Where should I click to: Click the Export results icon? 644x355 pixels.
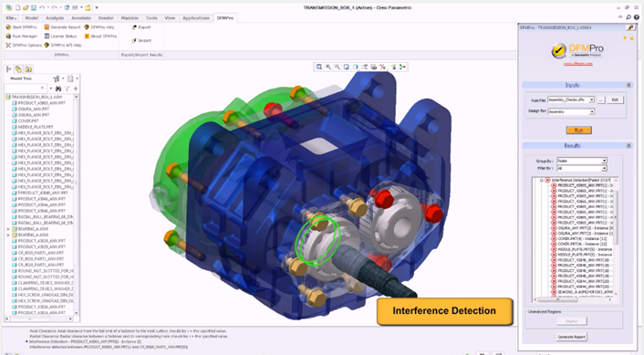click(134, 27)
